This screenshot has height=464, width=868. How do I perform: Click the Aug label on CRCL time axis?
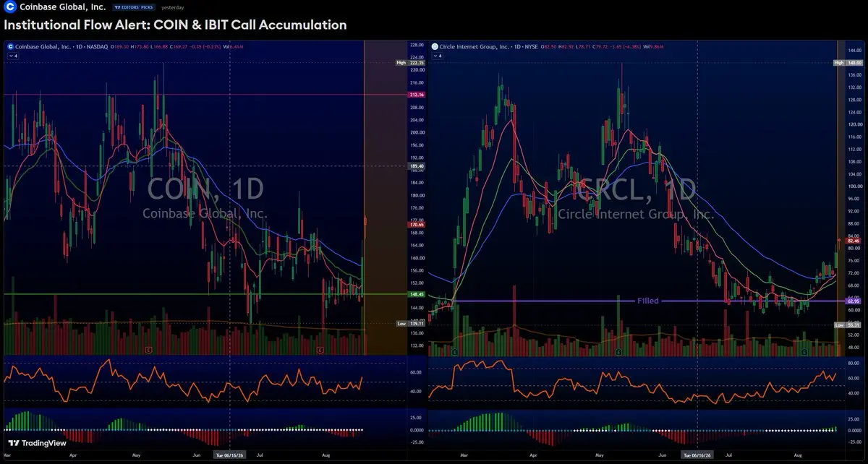(797, 456)
